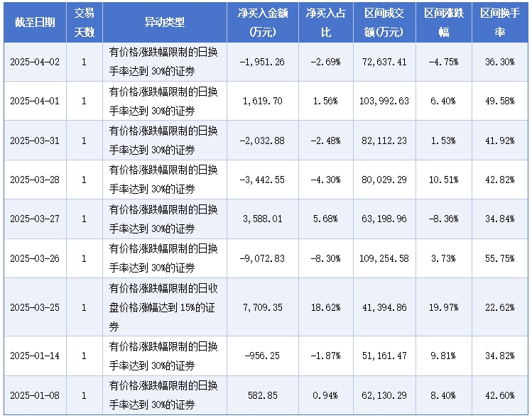The image size is (532, 418).
Task: Select the 2025-01-14 date cell
Action: pyautogui.click(x=35, y=356)
